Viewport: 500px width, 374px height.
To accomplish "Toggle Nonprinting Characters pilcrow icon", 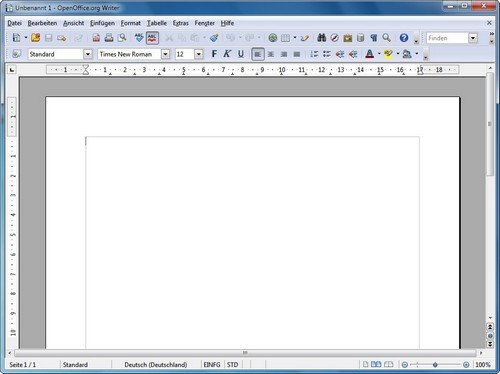I will [x=374, y=38].
